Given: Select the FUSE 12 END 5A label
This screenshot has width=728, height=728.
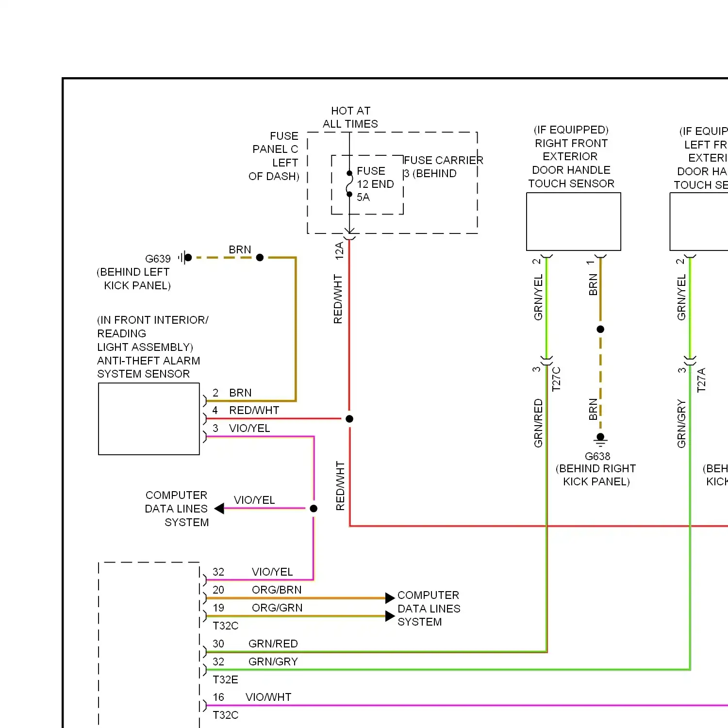Looking at the screenshot, I should click(x=375, y=184).
